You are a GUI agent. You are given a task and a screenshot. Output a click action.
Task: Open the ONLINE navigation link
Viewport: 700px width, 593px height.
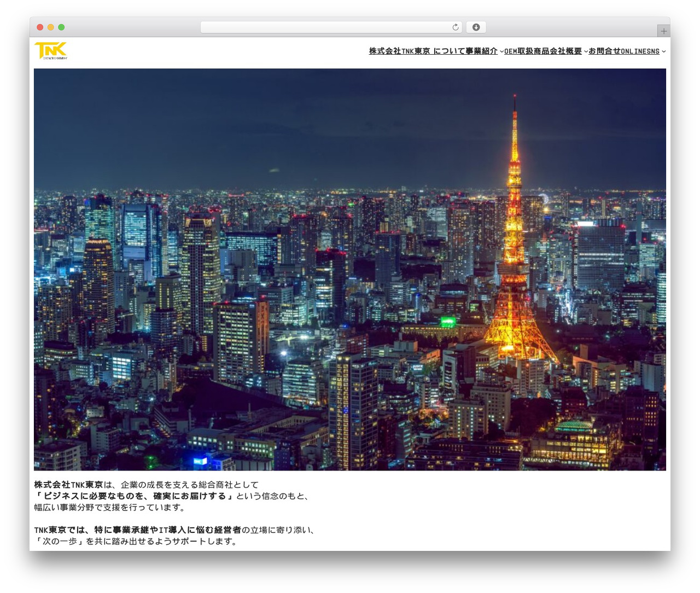pos(634,51)
